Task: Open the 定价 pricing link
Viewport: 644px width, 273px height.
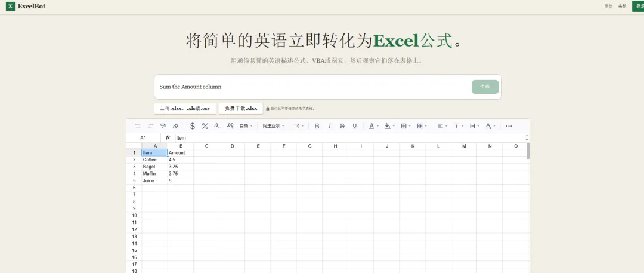Action: pos(608,6)
